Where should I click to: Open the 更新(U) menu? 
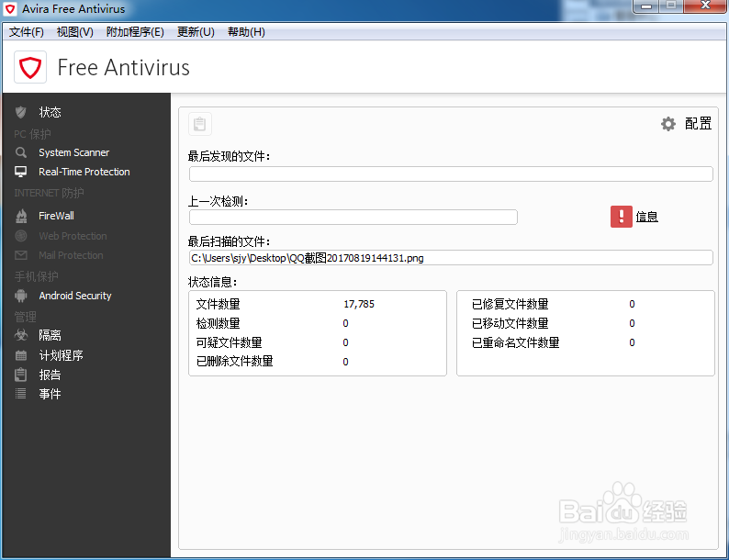pyautogui.click(x=196, y=31)
